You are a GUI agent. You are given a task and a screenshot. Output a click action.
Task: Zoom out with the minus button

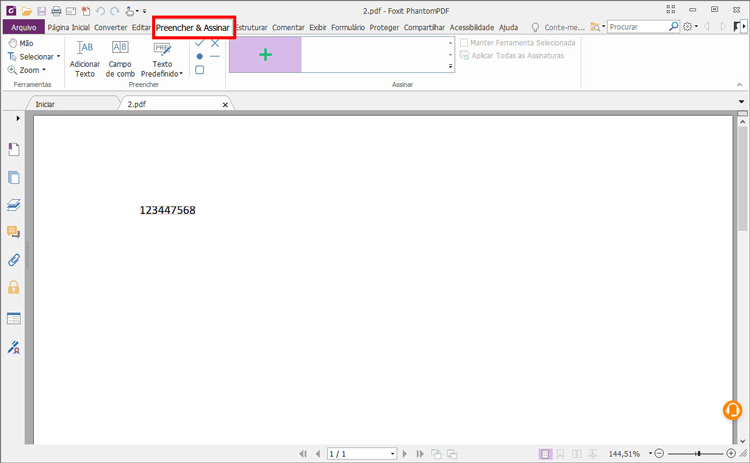[659, 453]
